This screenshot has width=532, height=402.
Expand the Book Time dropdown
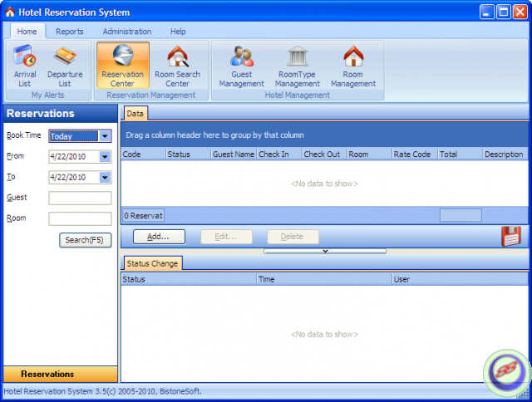point(105,136)
